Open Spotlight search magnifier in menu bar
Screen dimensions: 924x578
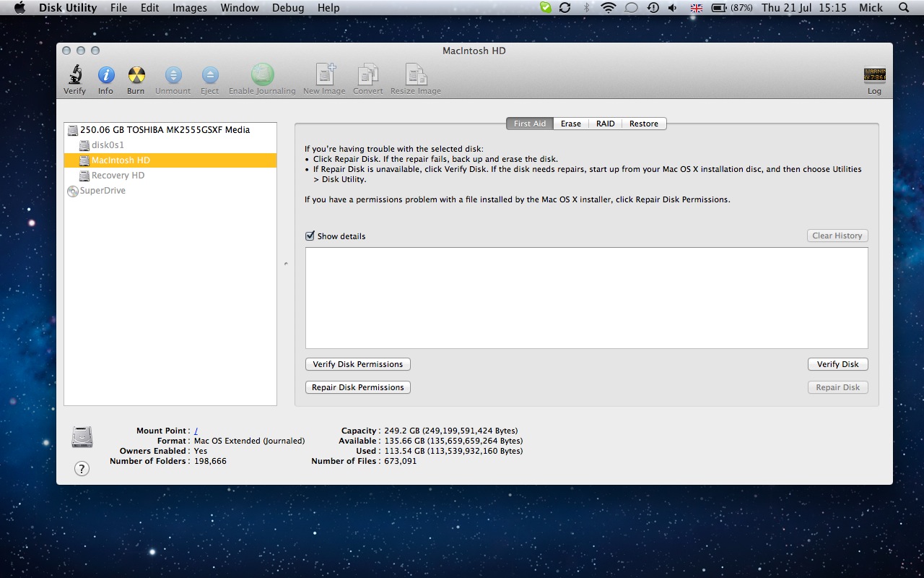tap(904, 8)
